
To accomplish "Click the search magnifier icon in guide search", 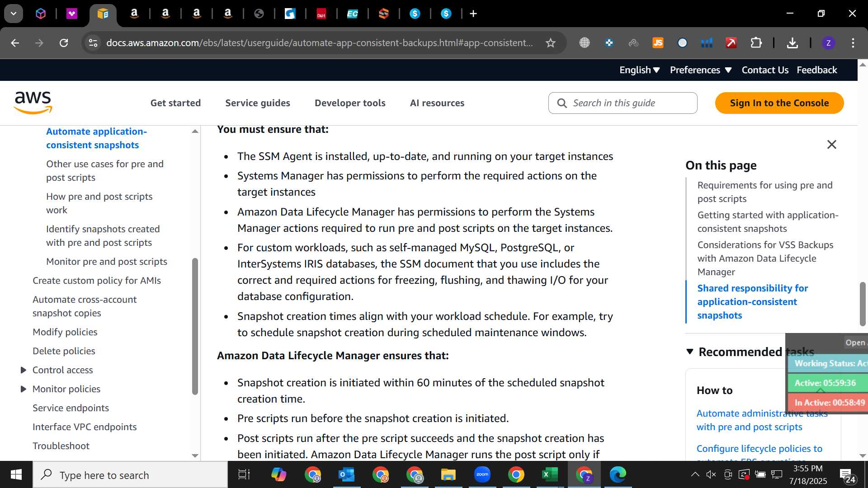I will (x=562, y=103).
